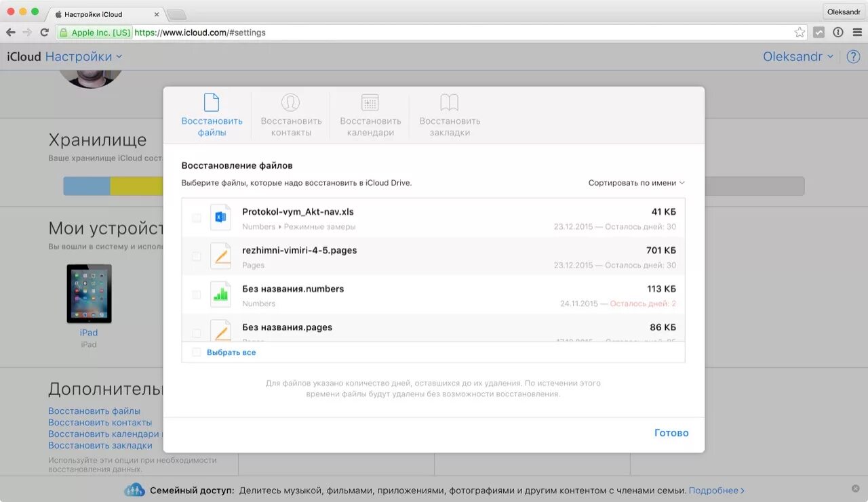
Task: Dismiss the family sharing banner
Action: 855,489
